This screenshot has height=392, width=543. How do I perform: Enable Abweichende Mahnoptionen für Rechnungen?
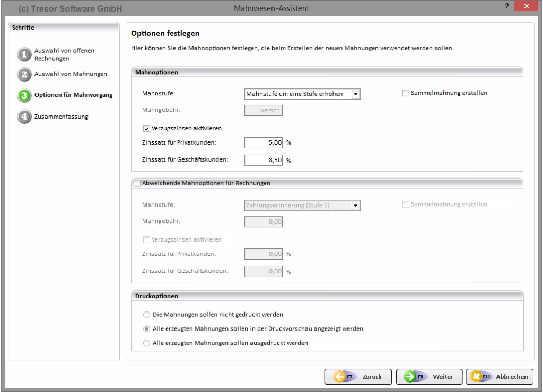(x=137, y=183)
